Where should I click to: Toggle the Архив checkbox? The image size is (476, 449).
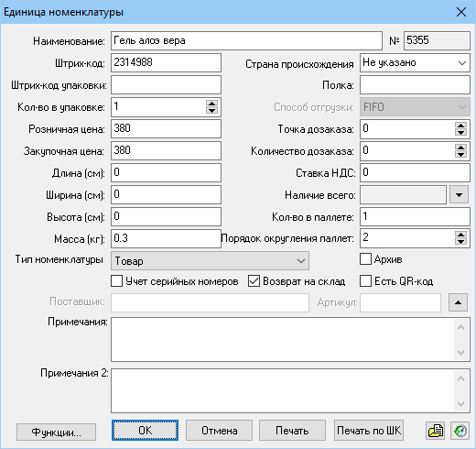pos(365,259)
